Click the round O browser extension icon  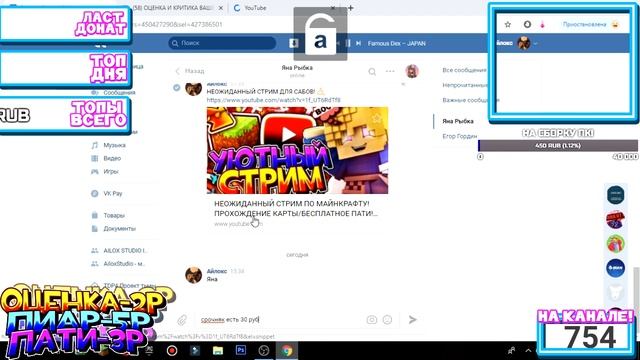pos(527,24)
